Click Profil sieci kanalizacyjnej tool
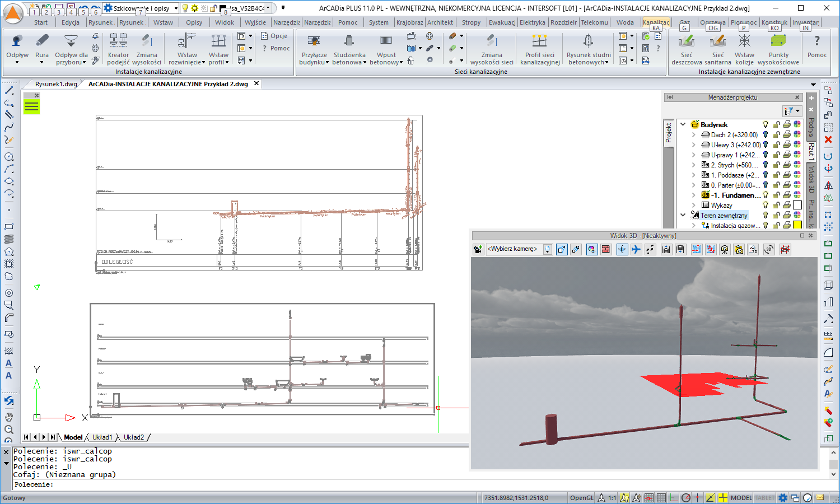The width and height of the screenshot is (840, 504). pyautogui.click(x=540, y=49)
